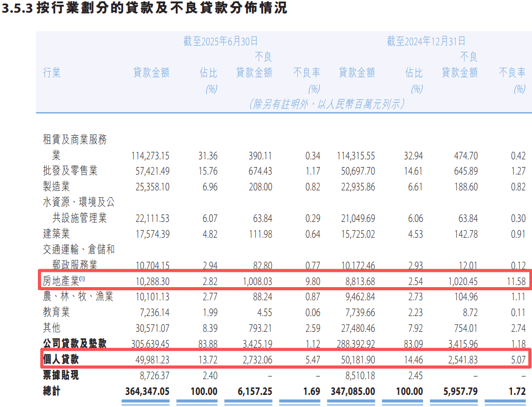Select the 建築業 row label
This screenshot has height=407, width=532.
(56, 233)
